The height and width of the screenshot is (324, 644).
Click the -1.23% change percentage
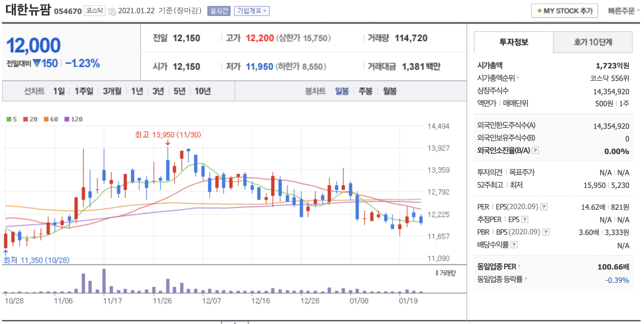(83, 63)
